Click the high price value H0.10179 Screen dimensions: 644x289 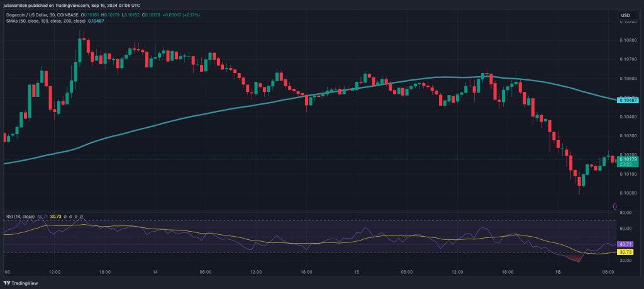[x=111, y=15]
